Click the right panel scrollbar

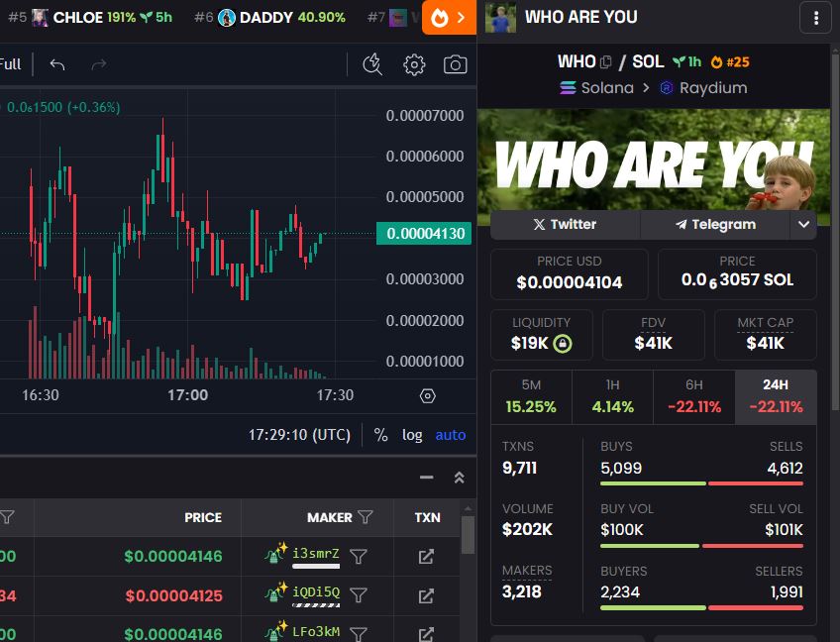tap(835, 231)
